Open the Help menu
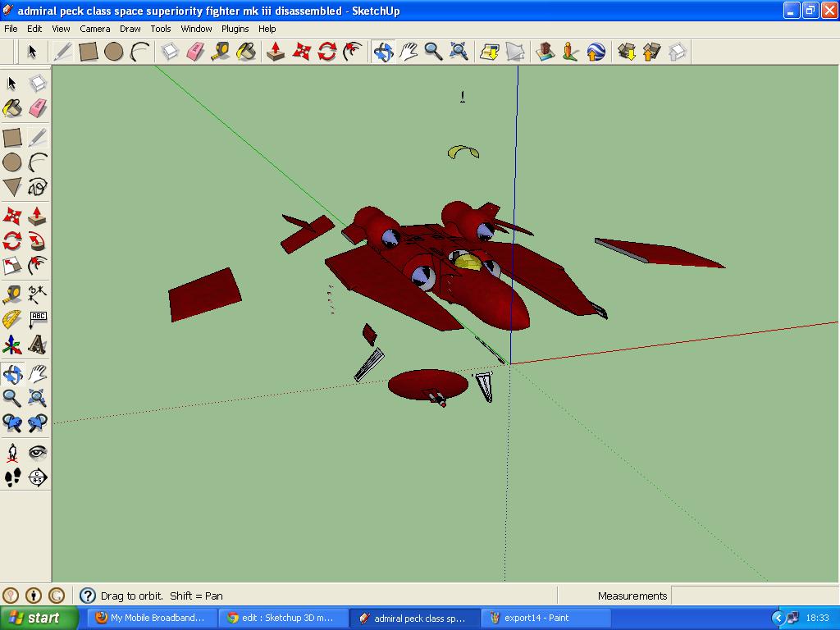The image size is (840, 630). [267, 29]
